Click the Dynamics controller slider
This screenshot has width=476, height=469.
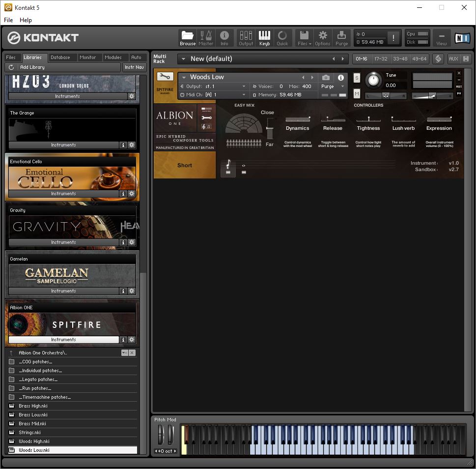[x=298, y=119]
